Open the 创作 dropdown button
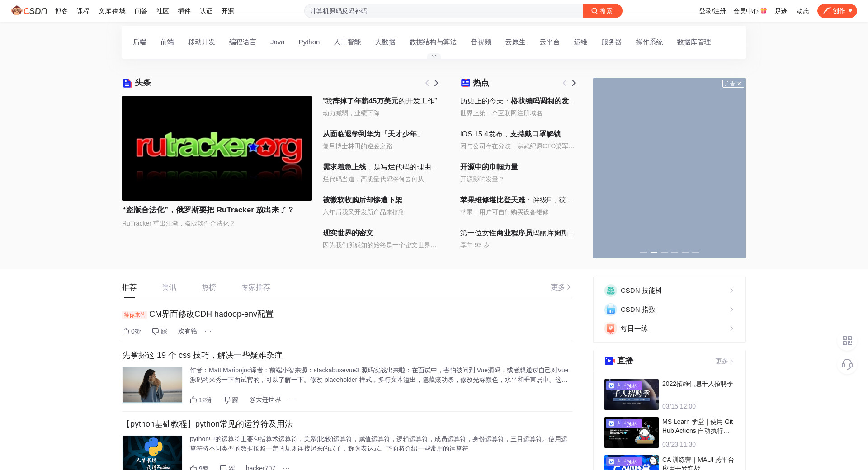The height and width of the screenshot is (470, 868). click(x=837, y=11)
